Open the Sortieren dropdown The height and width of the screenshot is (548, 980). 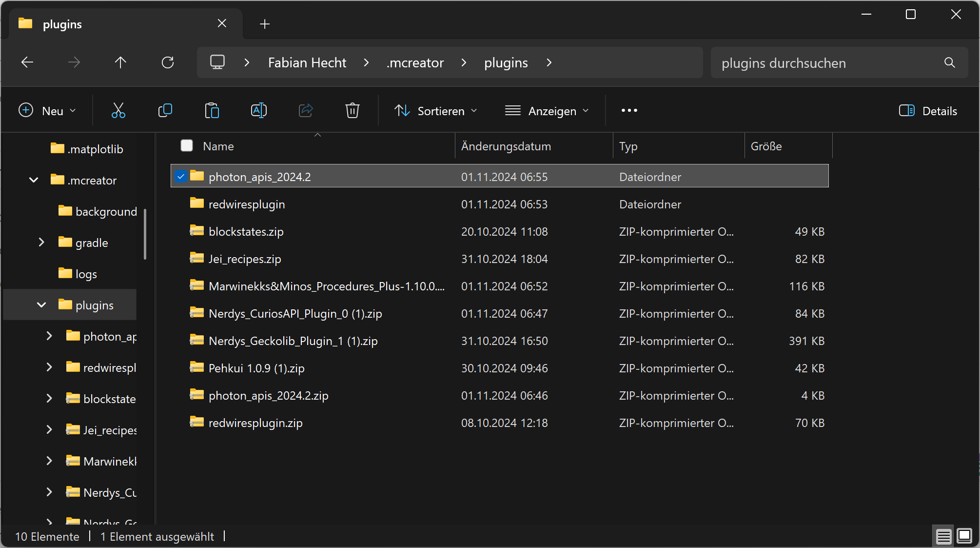(x=436, y=111)
